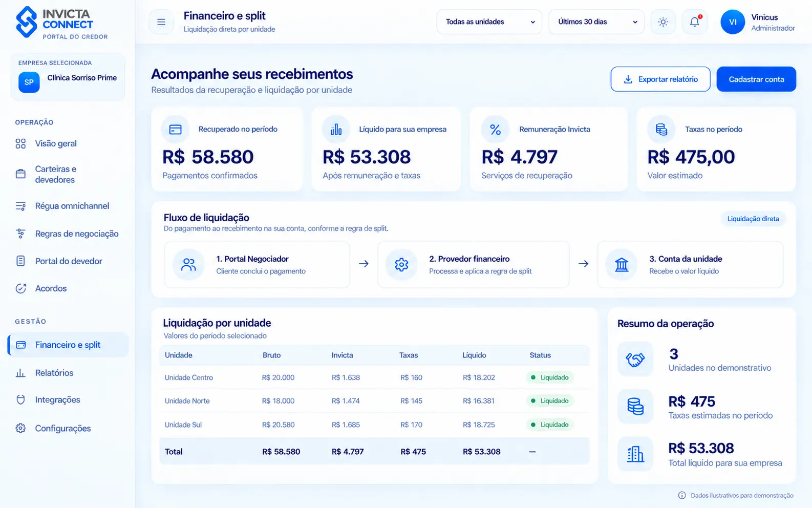Click the Relatórios bar chart icon
The height and width of the screenshot is (508, 812).
pos(20,373)
